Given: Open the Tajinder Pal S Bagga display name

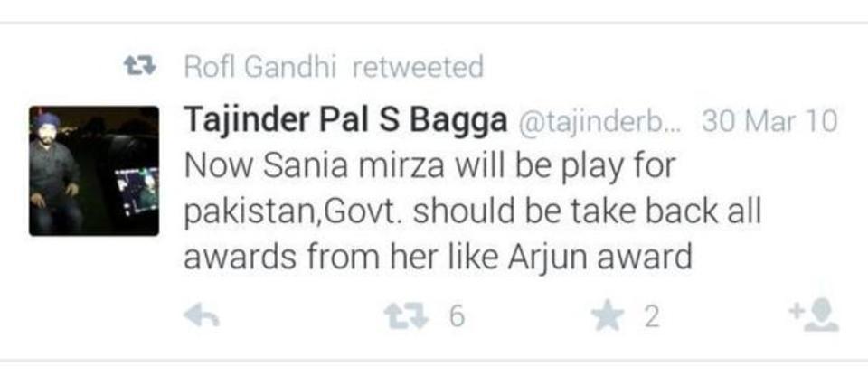Looking at the screenshot, I should click(345, 120).
